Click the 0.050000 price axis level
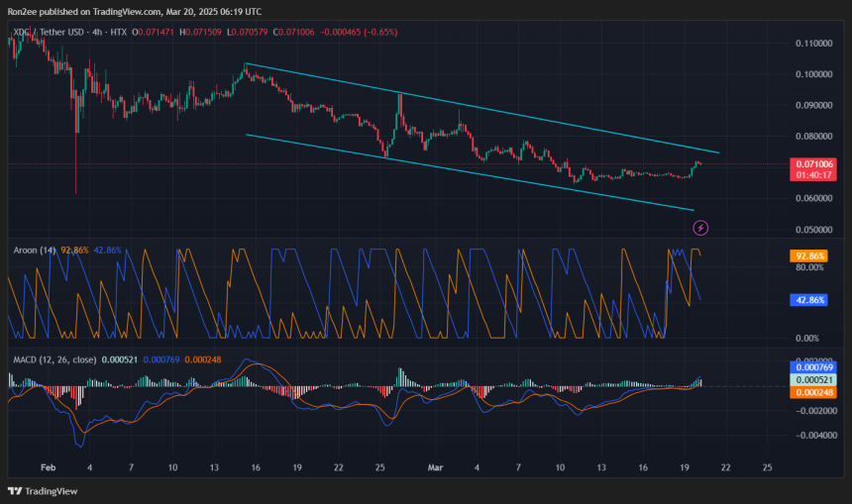Viewport: 852px width, 504px height. [x=813, y=229]
